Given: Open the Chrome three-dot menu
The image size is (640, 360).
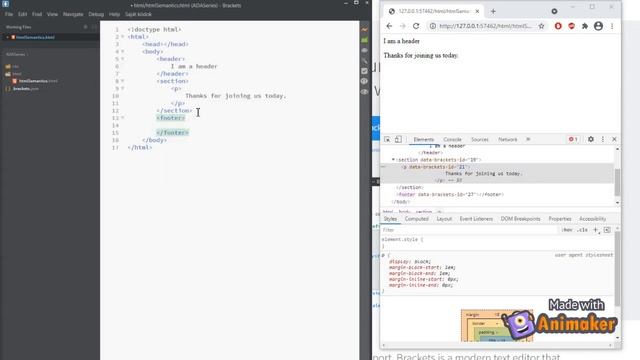Looking at the screenshot, I should click(612, 26).
